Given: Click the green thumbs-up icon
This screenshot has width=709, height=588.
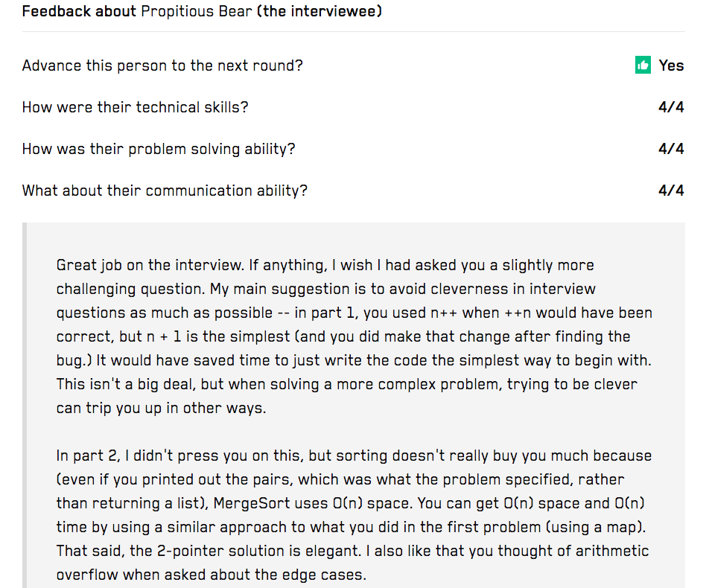Looking at the screenshot, I should point(643,65).
